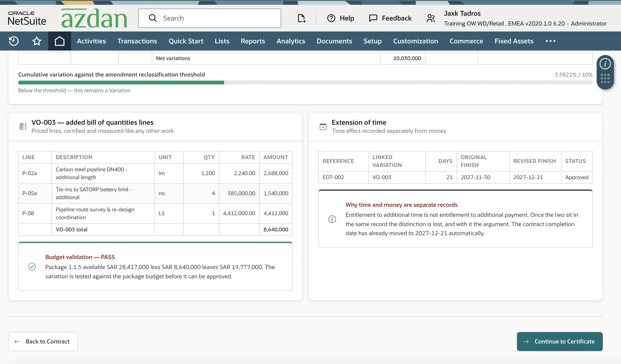Open the Shortcuts star icon
621x364 pixels.
(37, 41)
